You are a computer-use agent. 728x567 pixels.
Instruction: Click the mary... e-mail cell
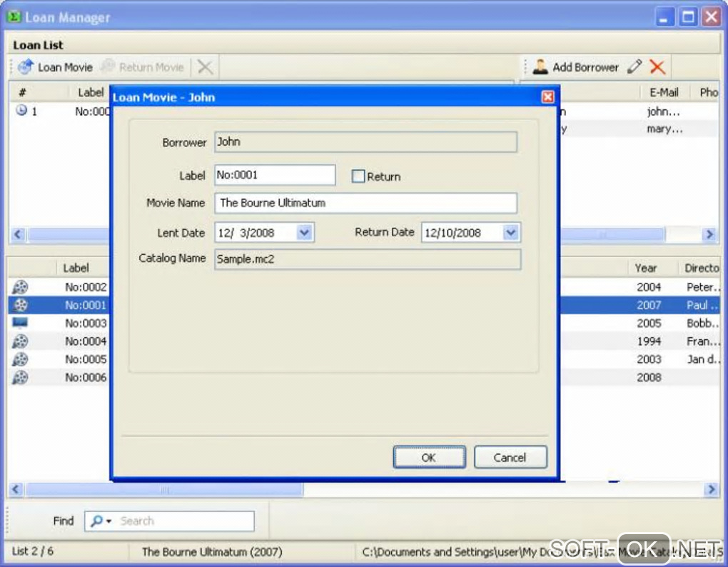[x=665, y=129]
